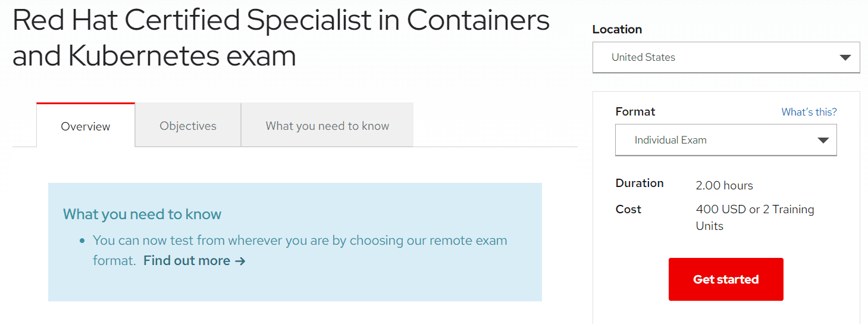Open the Overview tab

(x=86, y=126)
